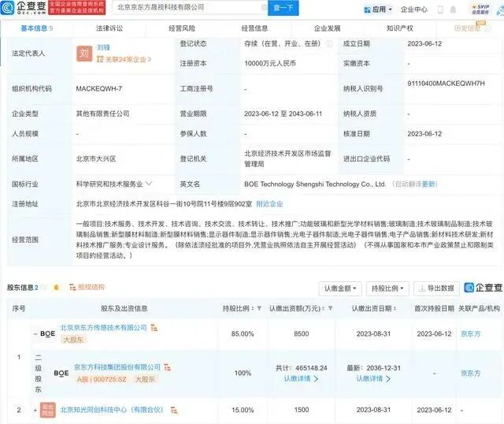Open the 认缴金额 dropdown
The height and width of the screenshot is (424, 504).
point(340,288)
